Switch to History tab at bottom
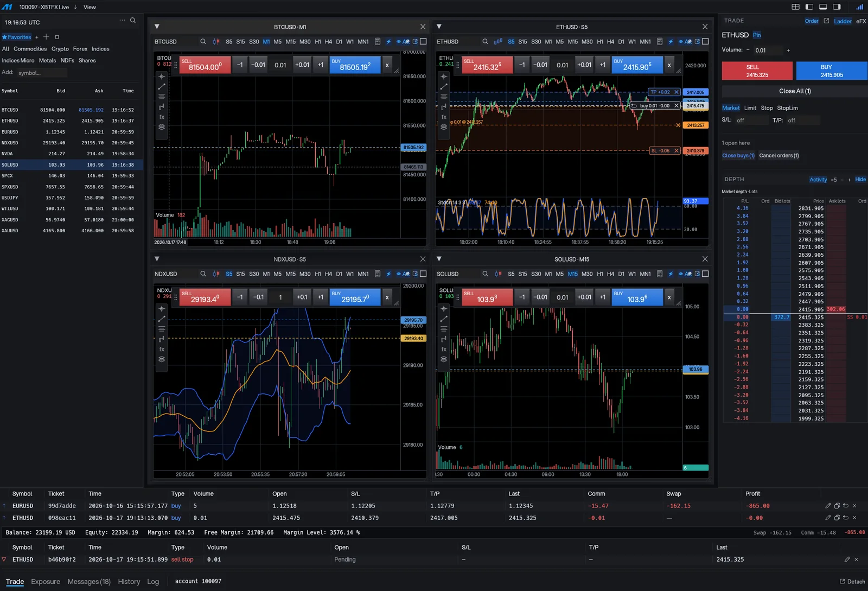 [129, 582]
